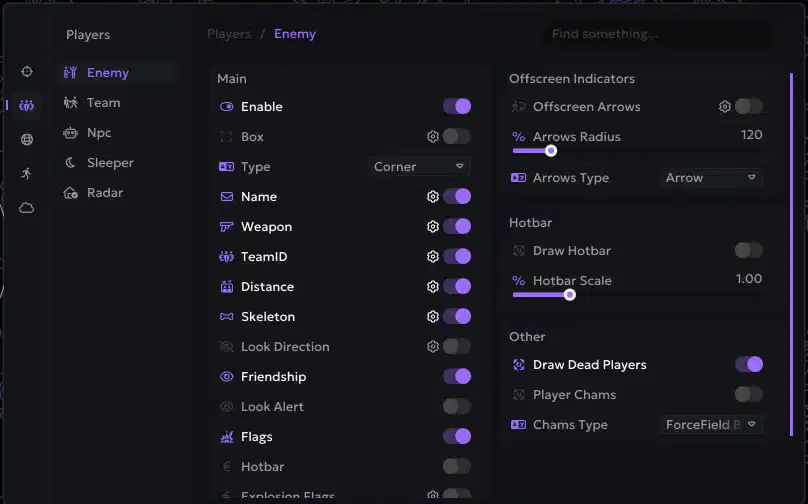Click the cloud icon in left sidebar
Image resolution: width=808 pixels, height=504 pixels.
point(27,208)
